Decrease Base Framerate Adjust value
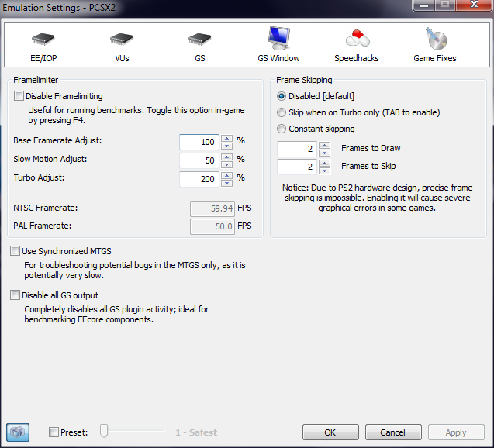The image size is (494, 448). (x=226, y=146)
